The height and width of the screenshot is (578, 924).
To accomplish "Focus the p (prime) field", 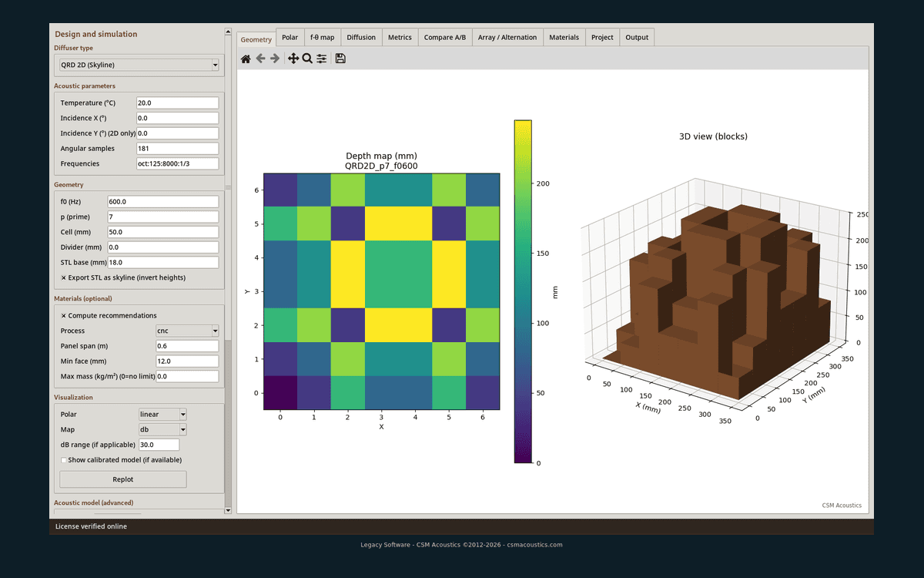I will (x=163, y=217).
